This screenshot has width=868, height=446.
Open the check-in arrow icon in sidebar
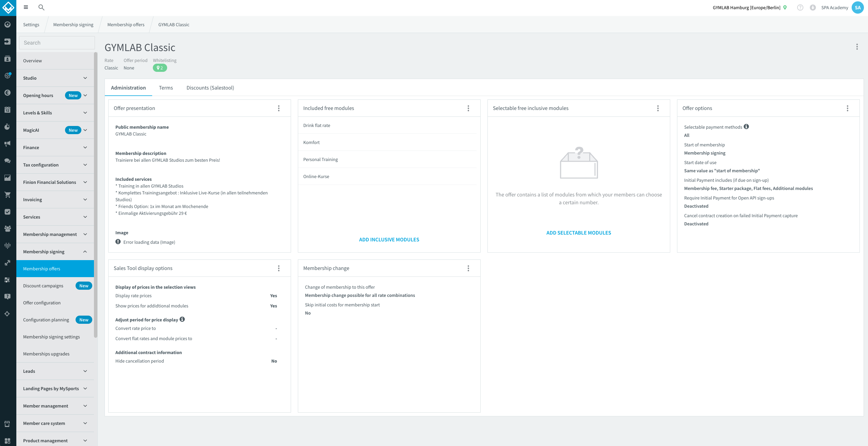tap(7, 42)
